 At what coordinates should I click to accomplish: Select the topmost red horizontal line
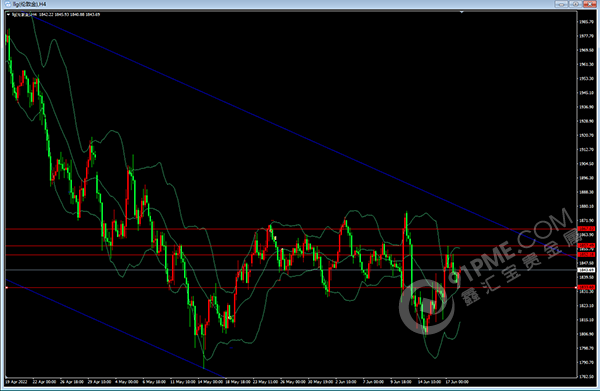point(291,229)
